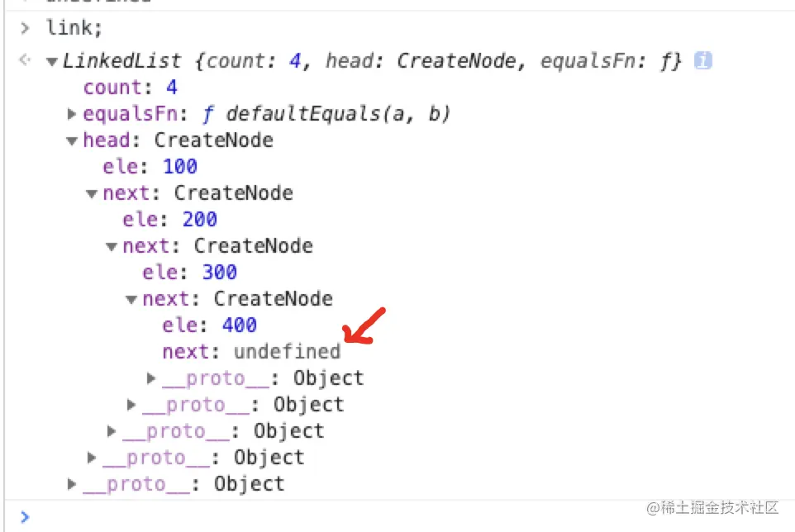The image size is (795, 532).
Task: Click the console input prompt at bottom
Action: [x=26, y=517]
